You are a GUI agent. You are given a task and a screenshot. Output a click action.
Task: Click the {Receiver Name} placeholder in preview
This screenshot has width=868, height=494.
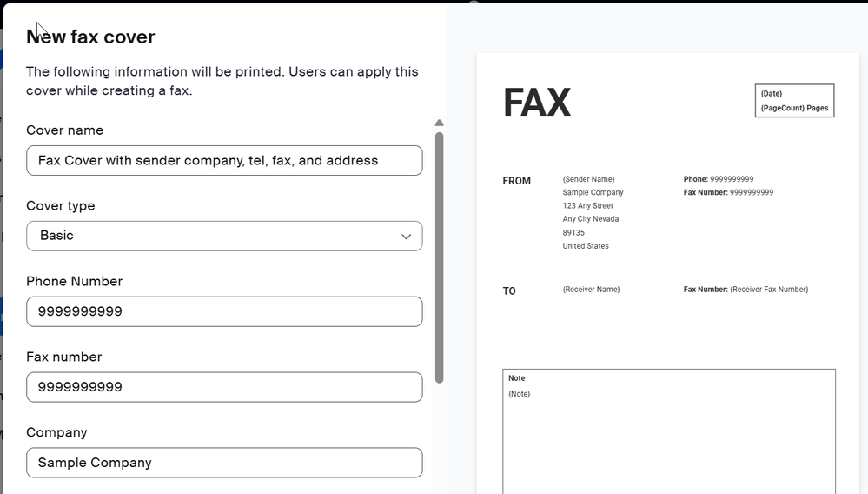[591, 290]
